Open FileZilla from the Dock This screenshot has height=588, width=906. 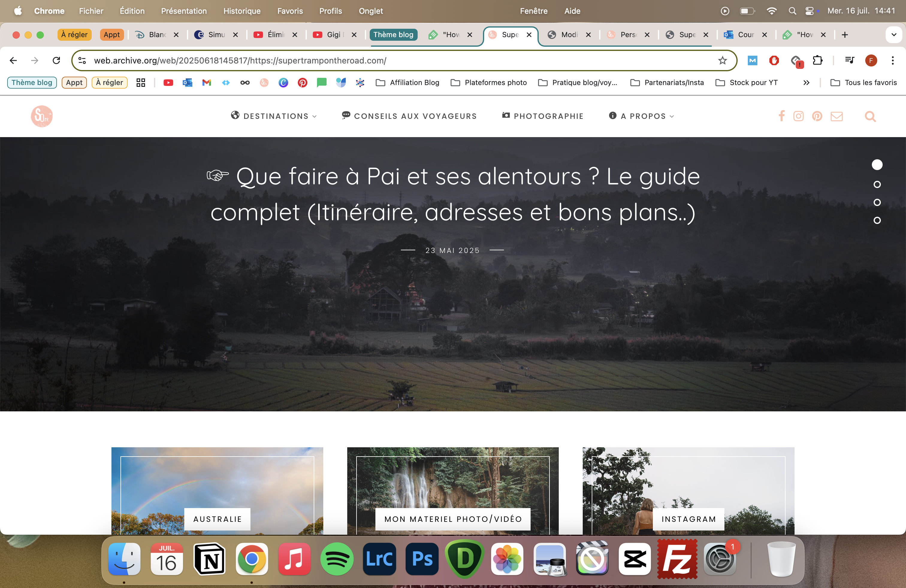point(677,559)
